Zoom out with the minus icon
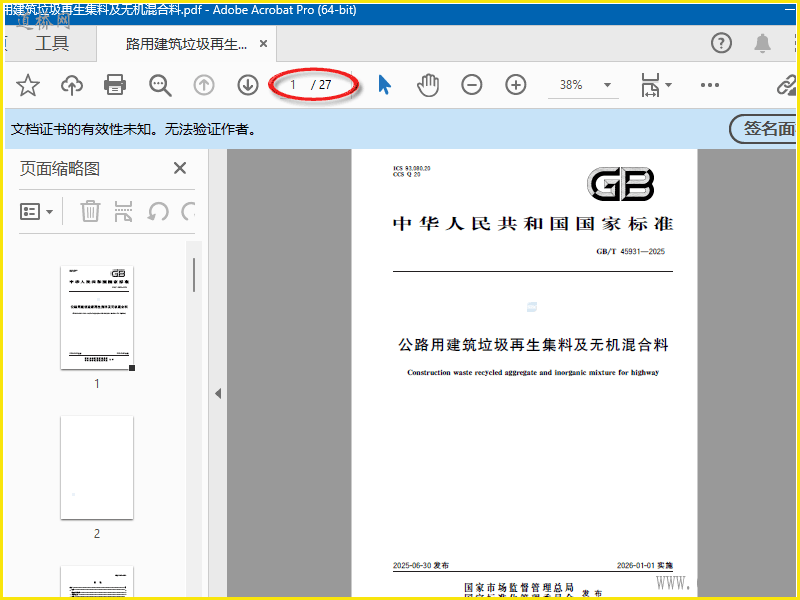 click(x=471, y=85)
